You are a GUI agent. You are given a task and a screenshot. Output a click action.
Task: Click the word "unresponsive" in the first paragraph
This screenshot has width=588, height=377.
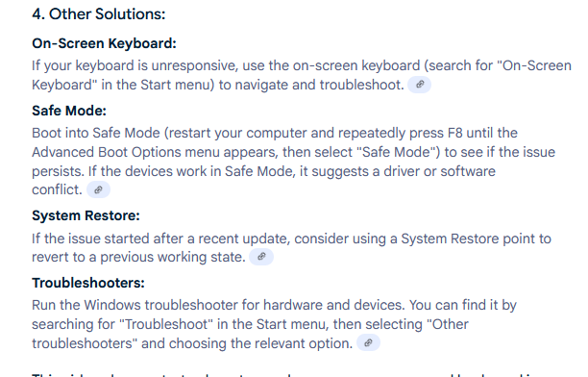tap(194, 65)
